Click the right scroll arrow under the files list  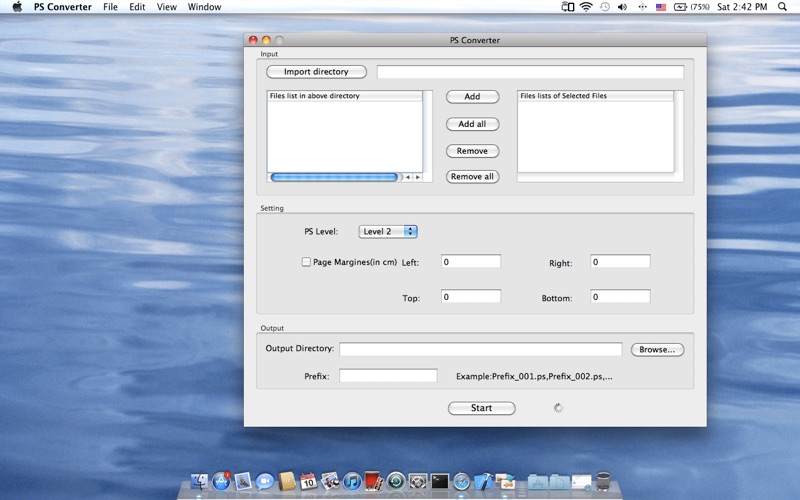tap(418, 177)
